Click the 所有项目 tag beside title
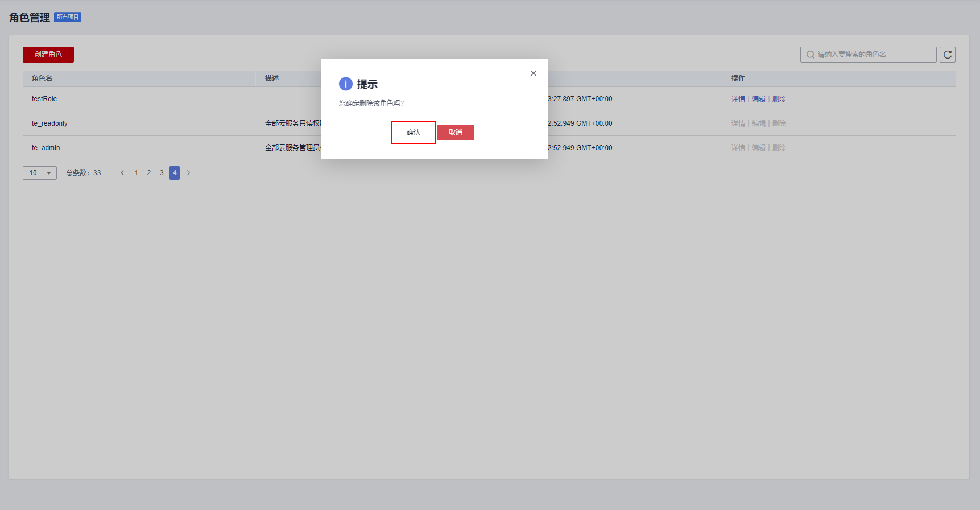This screenshot has width=980, height=510. click(68, 17)
